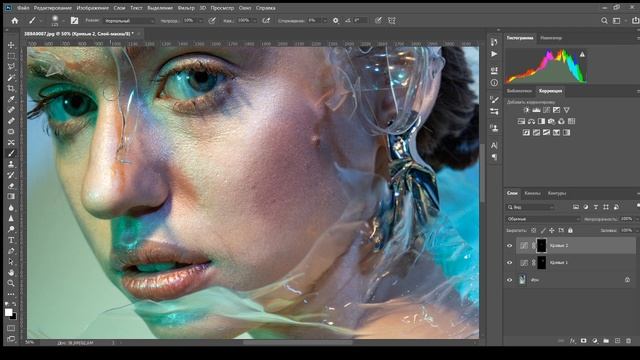Open the layer blend mode dropdown

pyautogui.click(x=543, y=219)
